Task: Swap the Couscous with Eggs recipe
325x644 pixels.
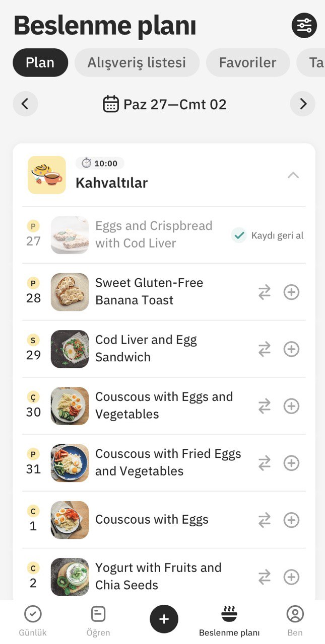Action: pyautogui.click(x=265, y=520)
